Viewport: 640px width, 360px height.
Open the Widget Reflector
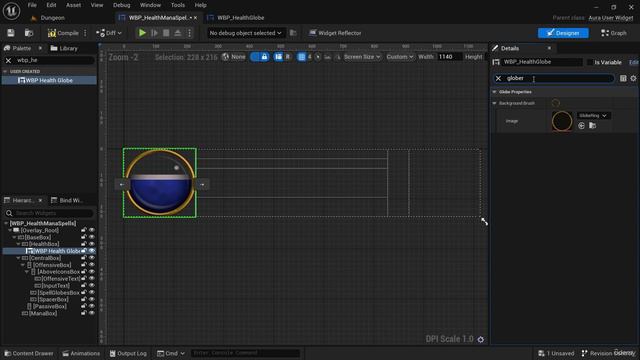pos(335,33)
